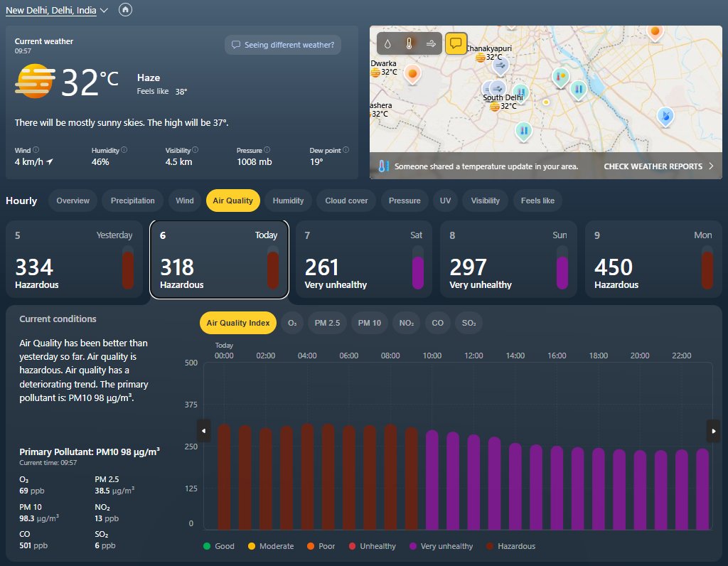Open the location dropdown chevron beside New Delhi
This screenshot has height=566, width=728.
105,10
